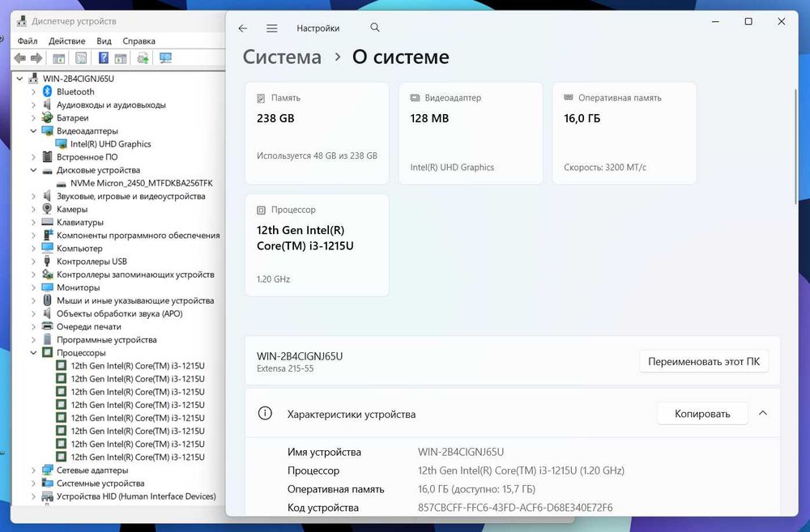
Task: Click the Камеры webcam icon
Action: point(48,209)
